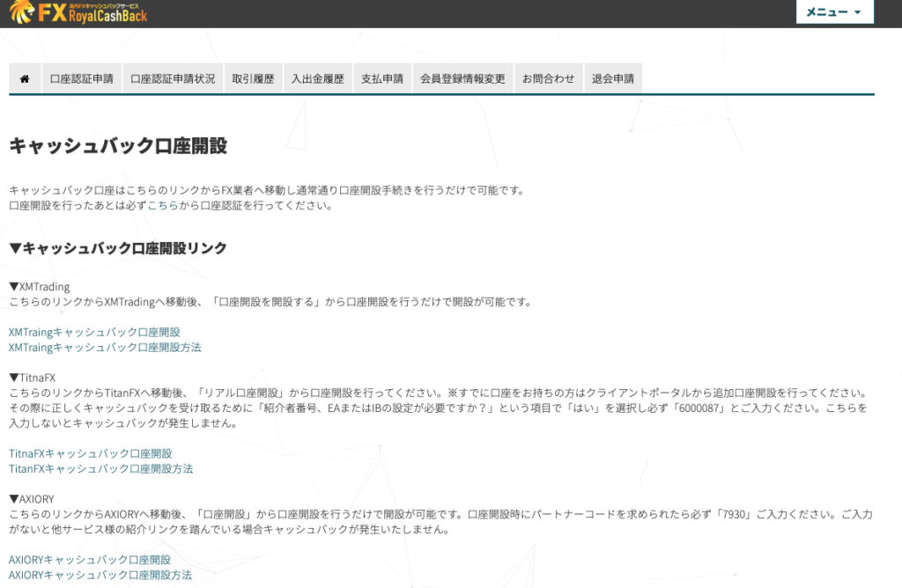Image resolution: width=902 pixels, height=588 pixels.
Task: Click TitnaFXキャッシュバック口座開設 link
Action: click(90, 453)
